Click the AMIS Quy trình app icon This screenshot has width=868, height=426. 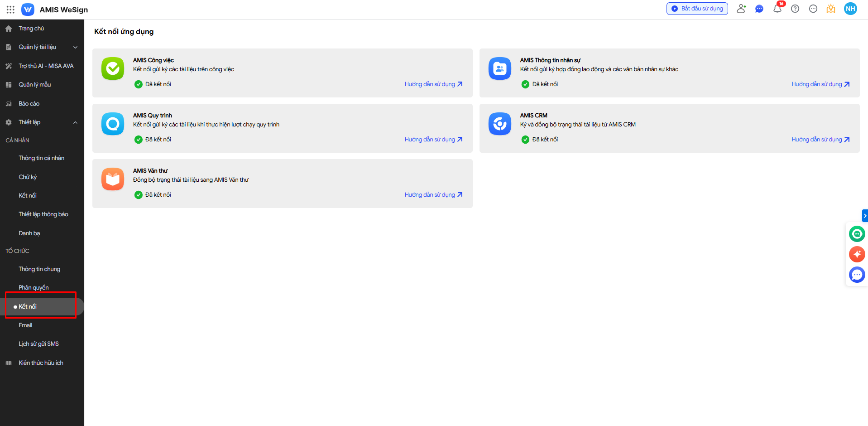pos(113,124)
